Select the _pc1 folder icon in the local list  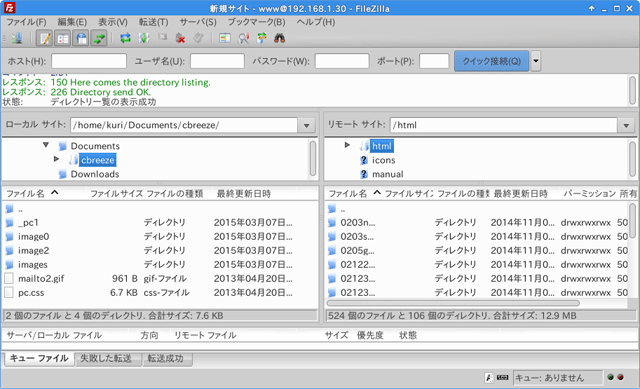point(9,223)
